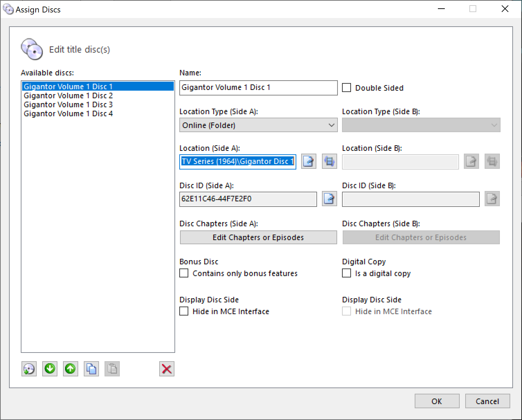522x420 pixels.
Task: Move selected disc down with green arrow
Action: (50, 369)
